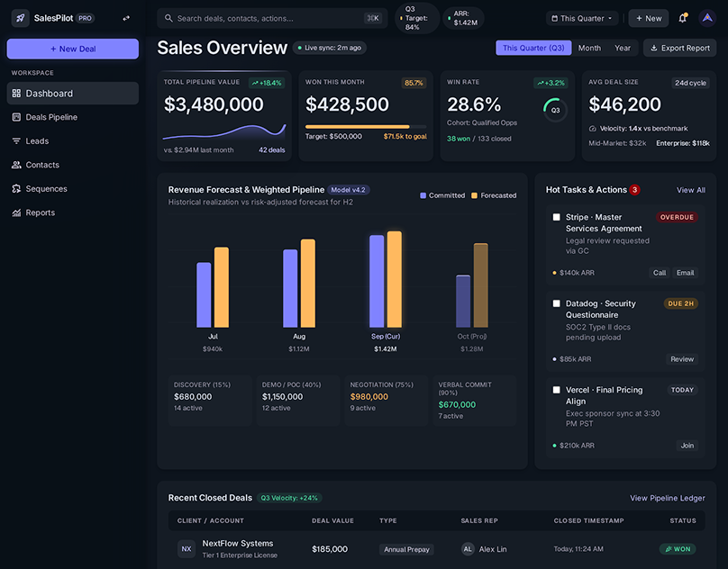Viewport: 728px width, 569px height.
Task: Click Export Report button
Action: pos(679,48)
